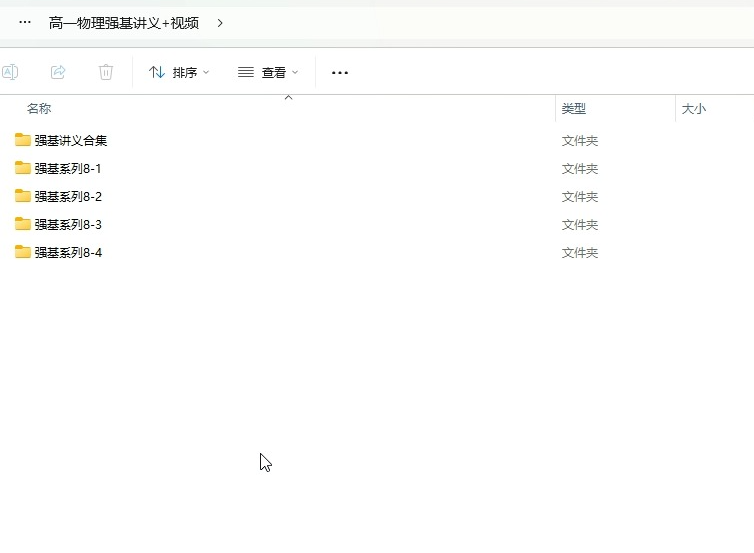This screenshot has height=553, width=754.
Task: Select the 强基系列8-2 folder name
Action: [x=68, y=196]
